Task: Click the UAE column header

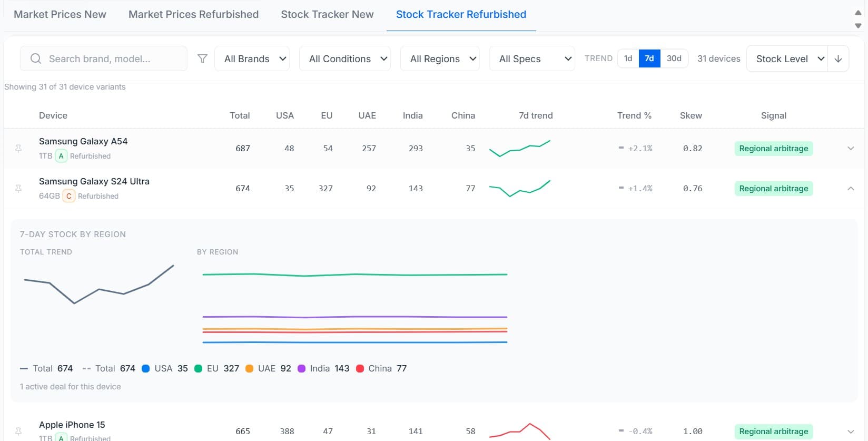Action: [367, 115]
